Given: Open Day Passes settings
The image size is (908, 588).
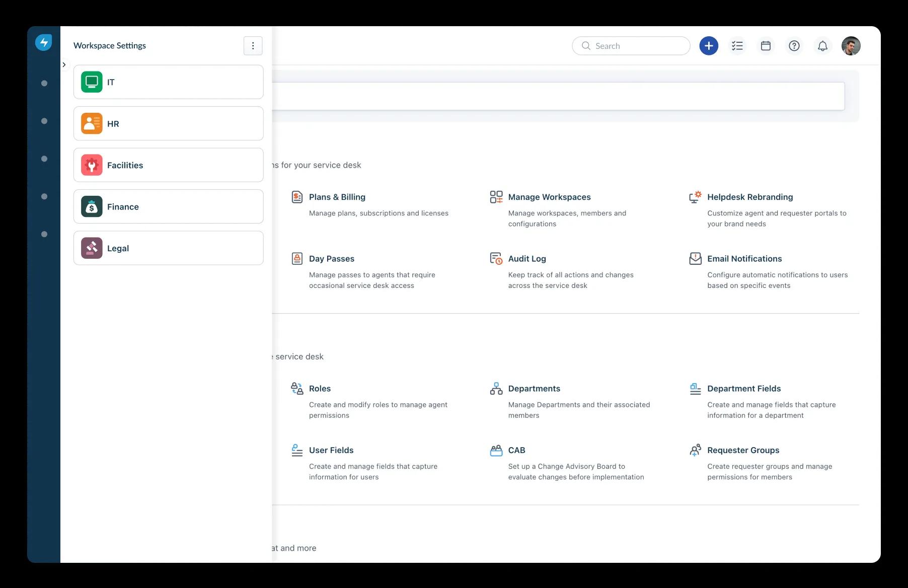Looking at the screenshot, I should (x=332, y=259).
